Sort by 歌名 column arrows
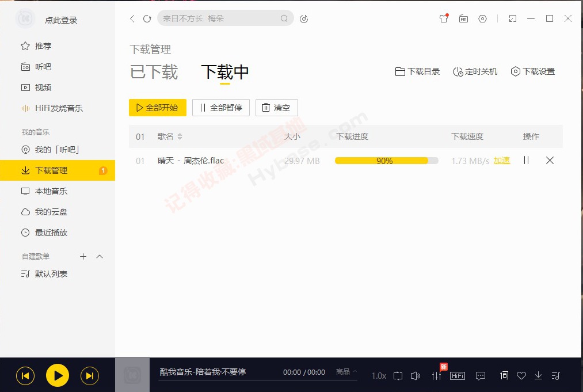This screenshot has height=392, width=583. pos(180,136)
